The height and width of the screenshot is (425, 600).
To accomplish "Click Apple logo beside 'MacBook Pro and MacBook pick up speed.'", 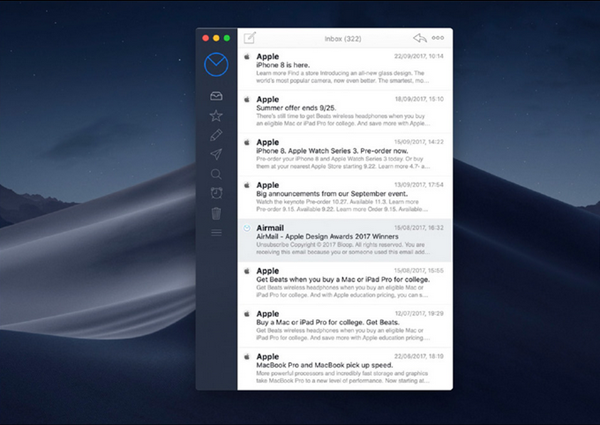I will (x=247, y=357).
